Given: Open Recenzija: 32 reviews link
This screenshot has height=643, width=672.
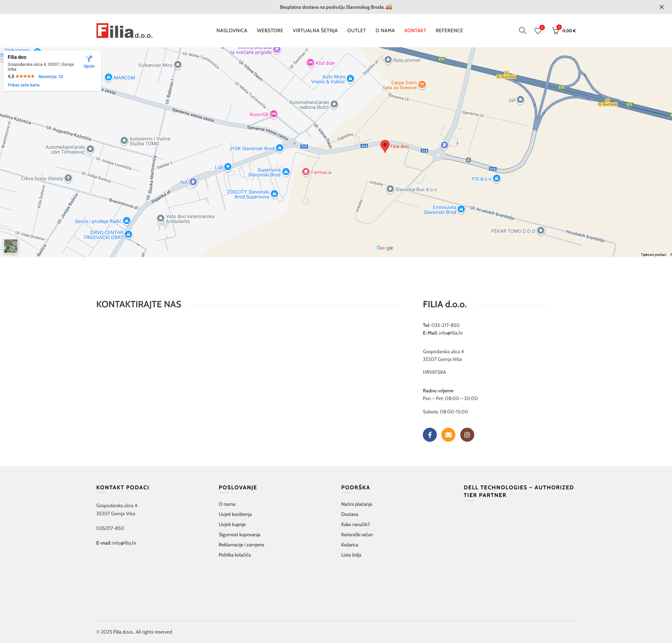Looking at the screenshot, I should tap(51, 77).
